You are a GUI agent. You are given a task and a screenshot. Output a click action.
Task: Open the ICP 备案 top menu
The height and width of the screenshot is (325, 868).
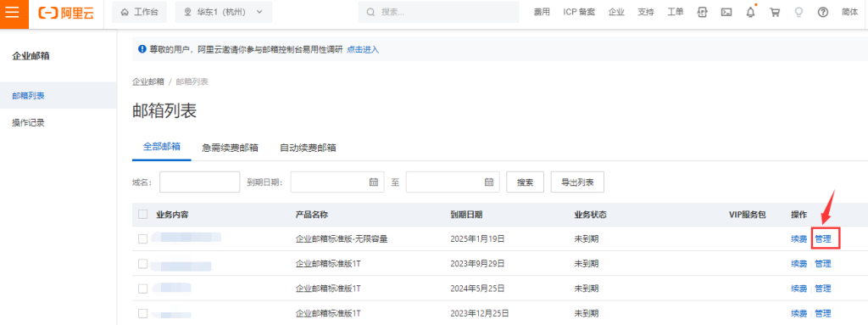point(579,12)
